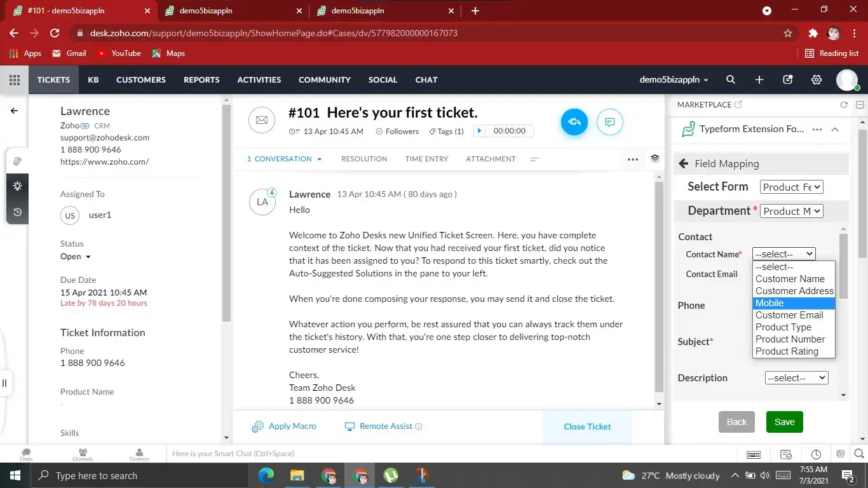Open the app grid launcher icon
This screenshot has height=488, width=868.
coord(15,79)
